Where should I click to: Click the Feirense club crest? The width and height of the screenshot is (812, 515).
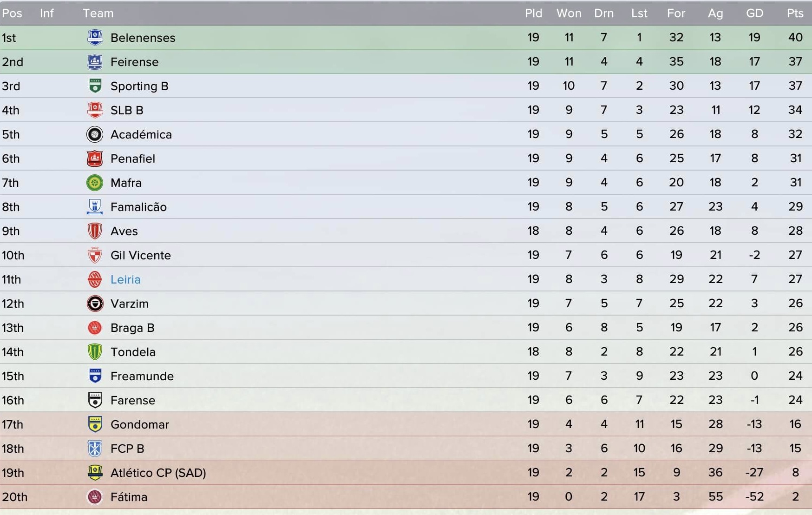tap(95, 62)
